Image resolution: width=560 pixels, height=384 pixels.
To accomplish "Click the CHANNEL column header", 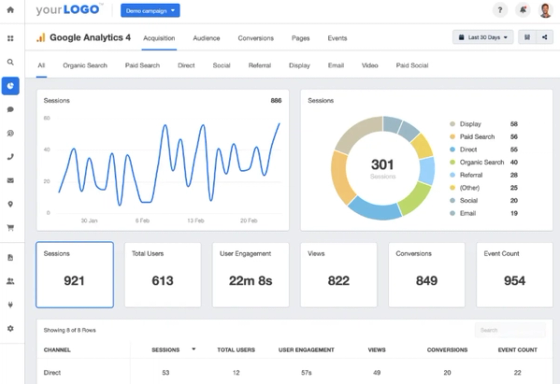I will [x=57, y=350].
